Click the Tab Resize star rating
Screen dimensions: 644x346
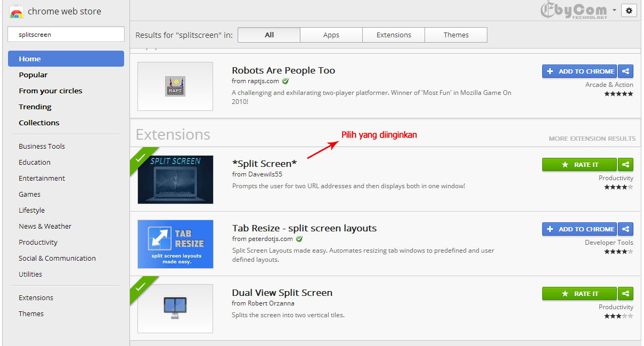click(x=618, y=252)
